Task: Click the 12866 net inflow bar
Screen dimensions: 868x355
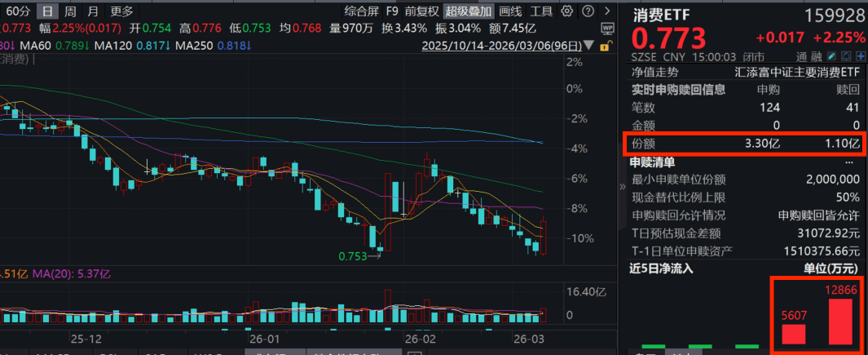Action: [x=840, y=322]
